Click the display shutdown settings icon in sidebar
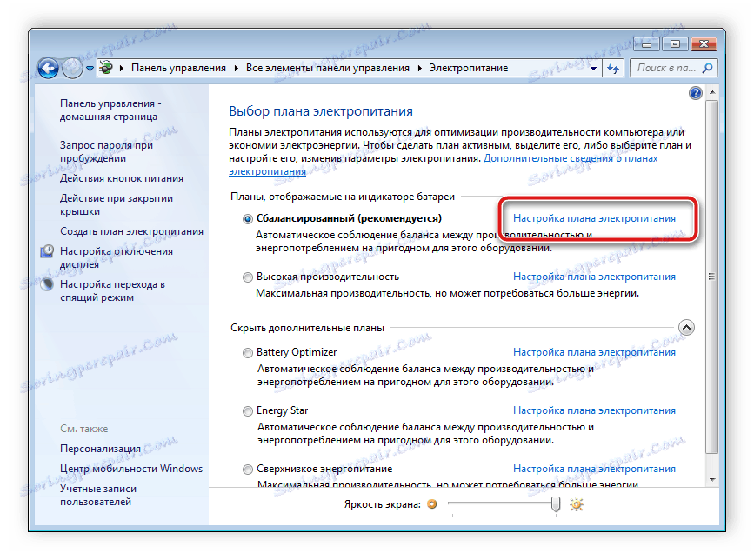Screen dimensions: 754x560 click(49, 250)
